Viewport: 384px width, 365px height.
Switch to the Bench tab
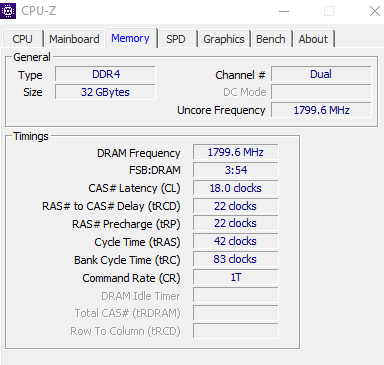click(271, 39)
